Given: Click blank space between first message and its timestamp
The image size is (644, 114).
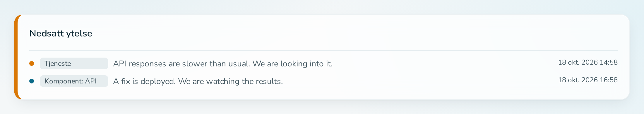Looking at the screenshot, I should [x=445, y=63].
